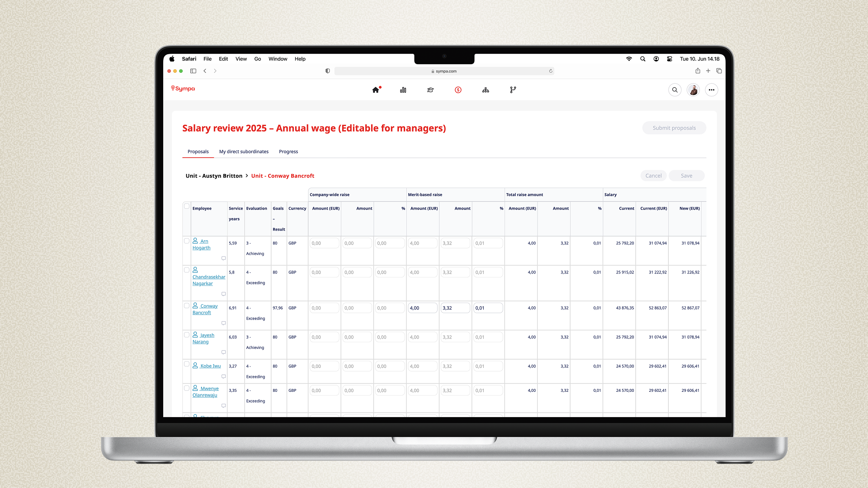Go to Unit - Austyn Britton breadcrumb
The height and width of the screenshot is (488, 868).
point(214,176)
